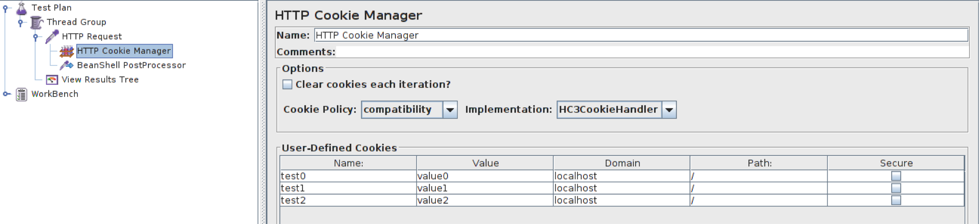Image resolution: width=980 pixels, height=224 pixels.
Task: Click the compatibility policy combo box
Action: pos(409,110)
